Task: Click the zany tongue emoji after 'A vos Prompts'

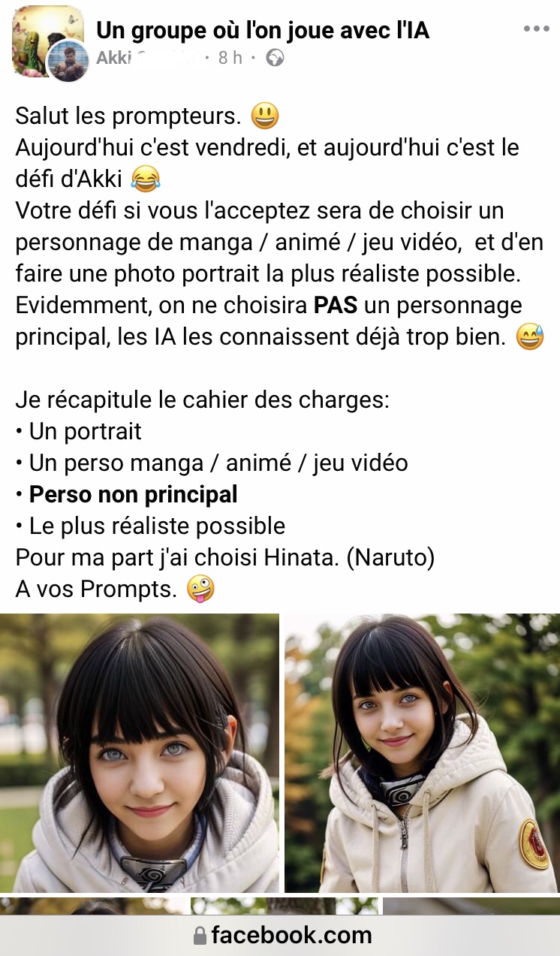Action: pyautogui.click(x=200, y=590)
